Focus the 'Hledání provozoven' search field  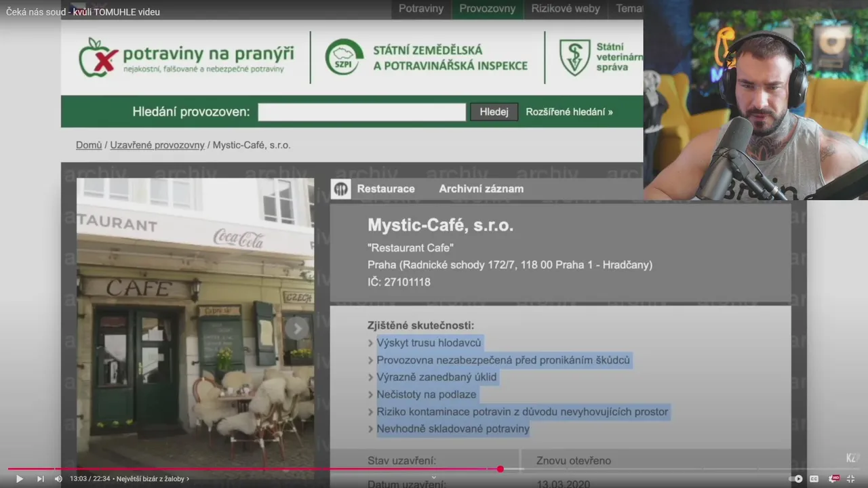click(x=361, y=112)
